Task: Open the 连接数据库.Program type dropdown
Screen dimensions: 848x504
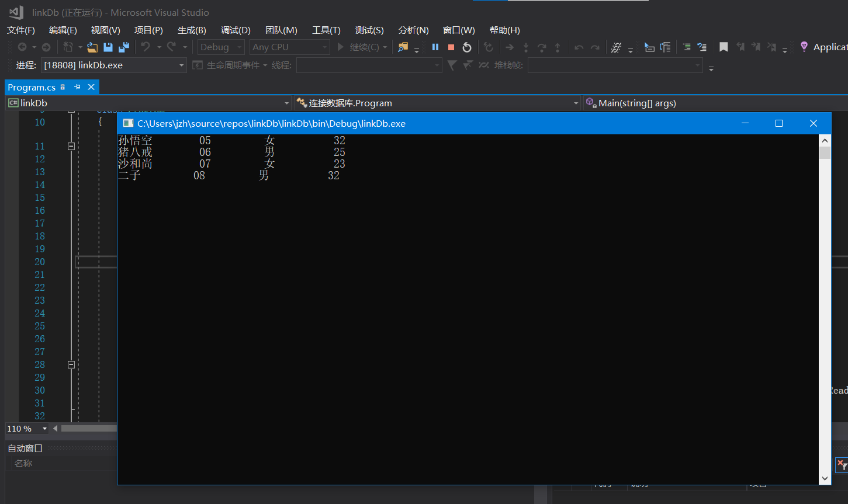Action: [437, 103]
